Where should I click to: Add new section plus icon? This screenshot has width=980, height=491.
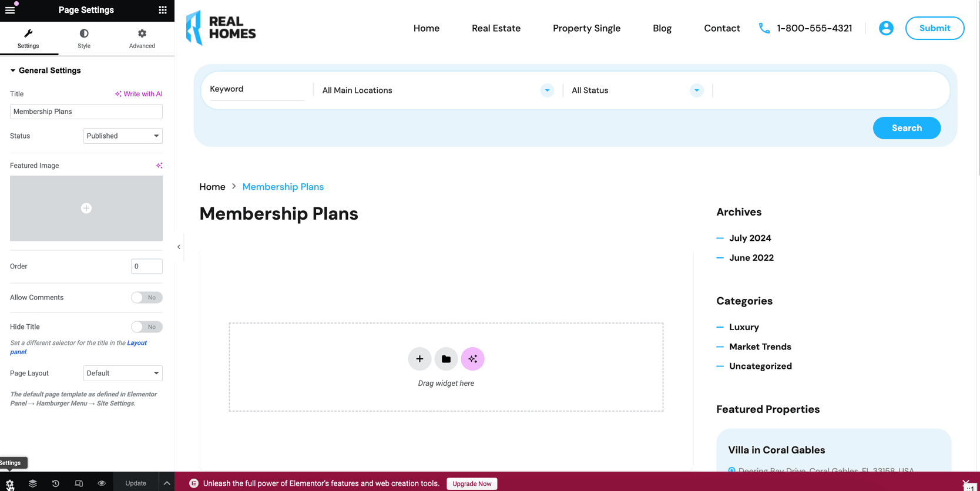pos(419,359)
